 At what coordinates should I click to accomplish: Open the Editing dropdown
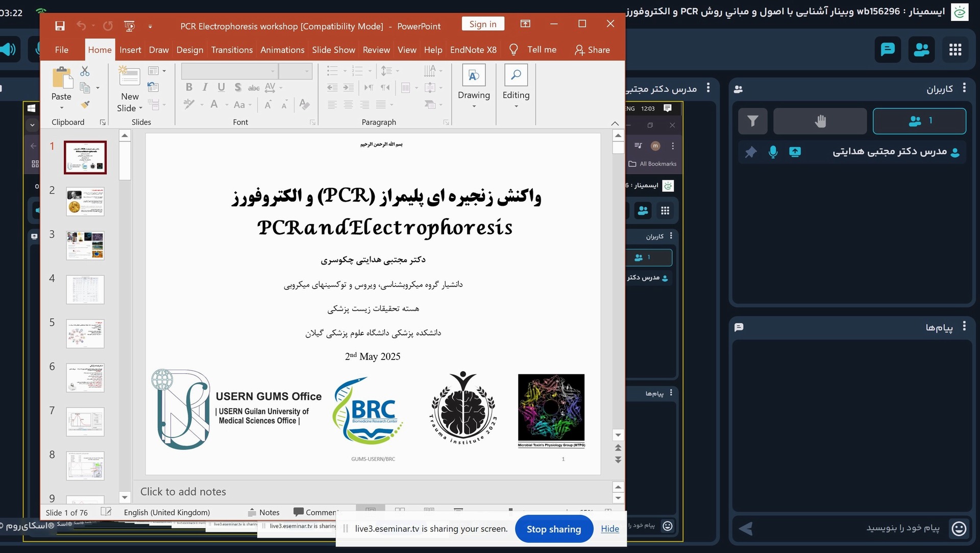point(516,86)
